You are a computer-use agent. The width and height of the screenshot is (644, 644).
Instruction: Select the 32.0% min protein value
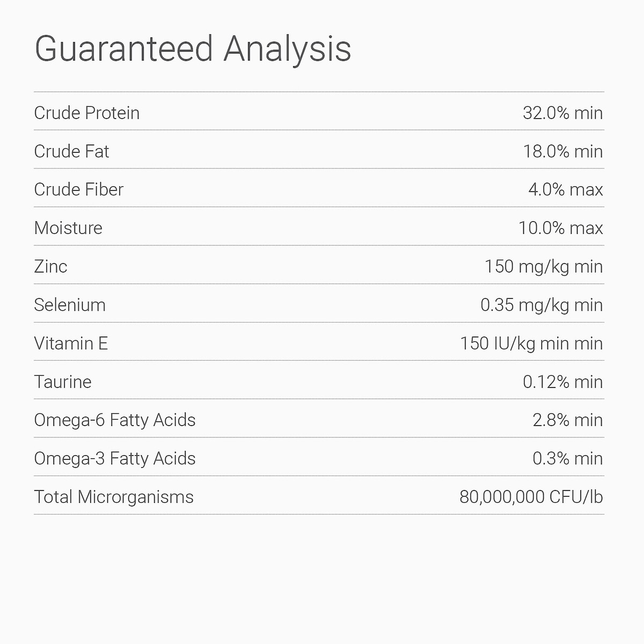[562, 113]
